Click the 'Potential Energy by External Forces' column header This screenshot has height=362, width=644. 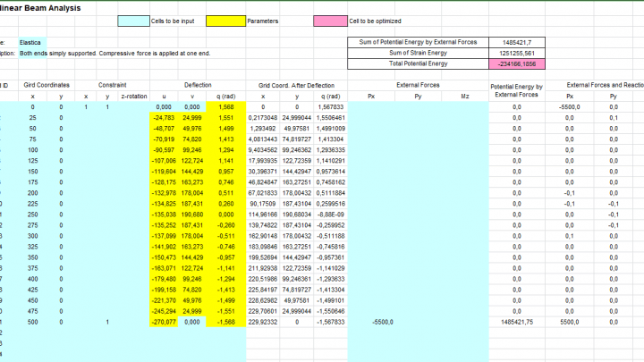[517, 90]
